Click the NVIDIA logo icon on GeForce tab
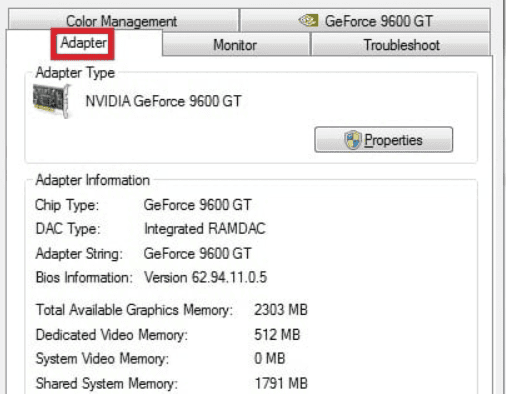The image size is (506, 394). [x=308, y=21]
